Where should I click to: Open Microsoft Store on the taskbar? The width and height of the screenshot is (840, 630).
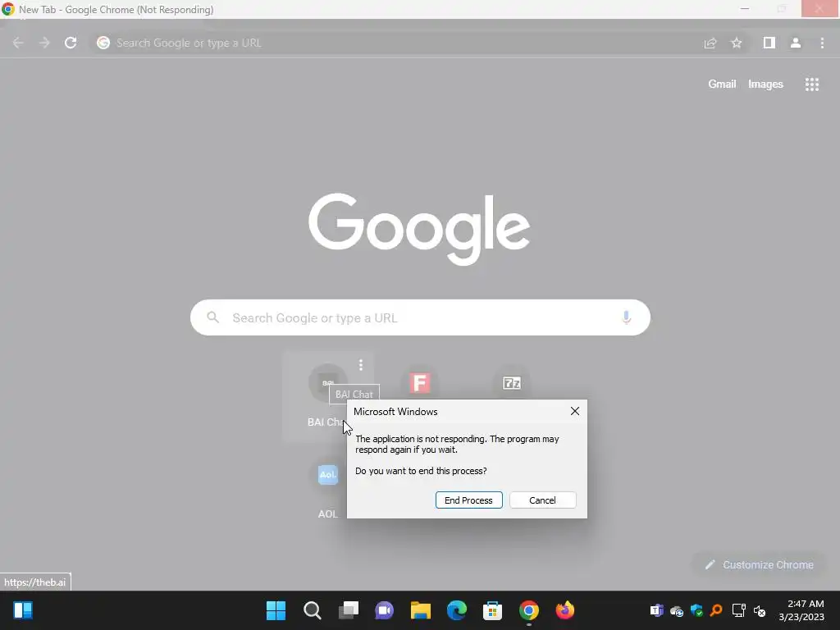(492, 610)
